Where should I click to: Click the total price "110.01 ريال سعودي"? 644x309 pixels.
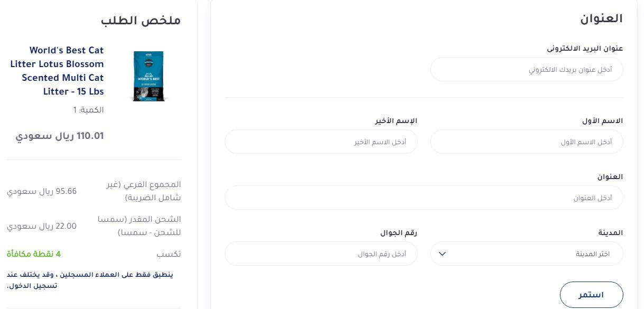point(60,136)
